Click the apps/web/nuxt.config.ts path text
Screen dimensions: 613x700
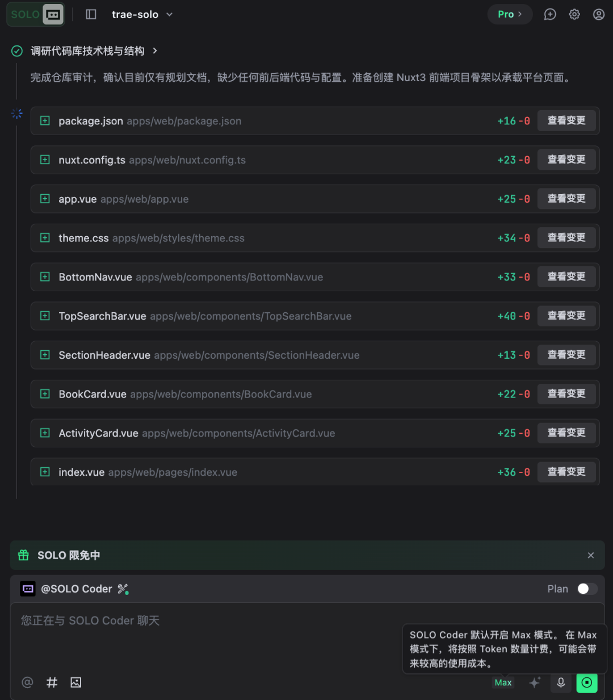[187, 160]
